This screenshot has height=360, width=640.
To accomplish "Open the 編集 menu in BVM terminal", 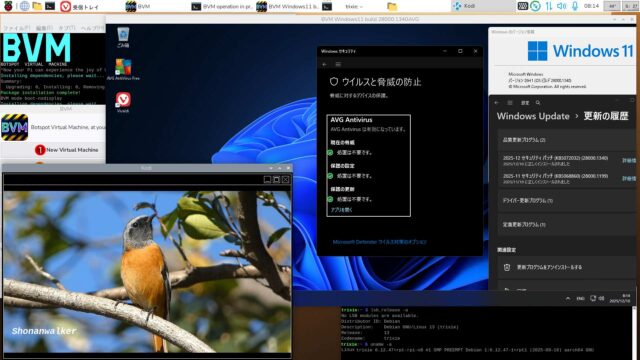I will tap(44, 28).
